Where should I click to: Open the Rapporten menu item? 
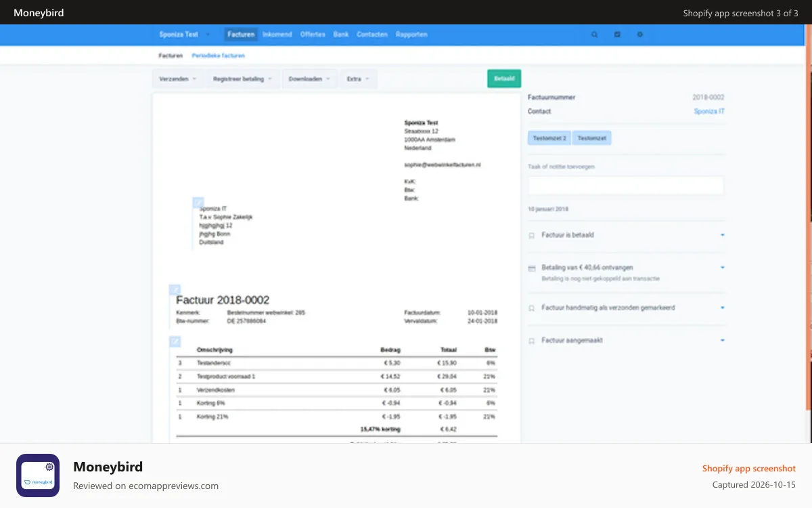pos(411,35)
